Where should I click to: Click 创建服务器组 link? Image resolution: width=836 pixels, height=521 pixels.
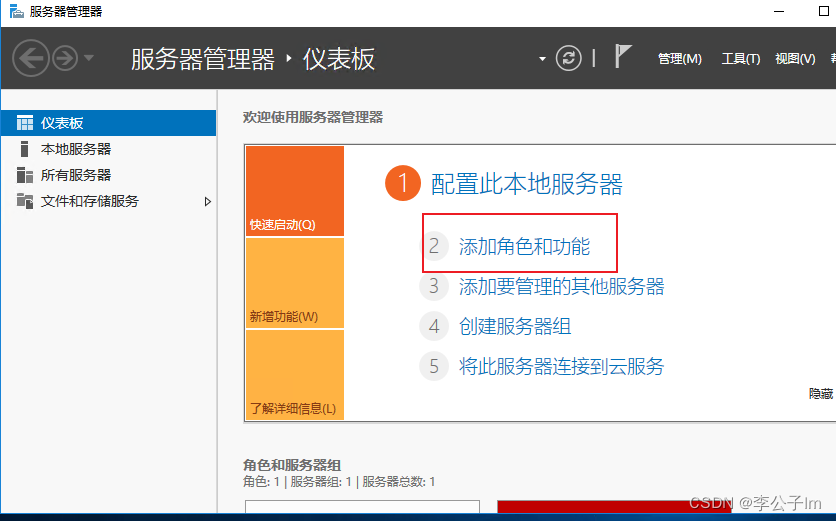pos(515,326)
